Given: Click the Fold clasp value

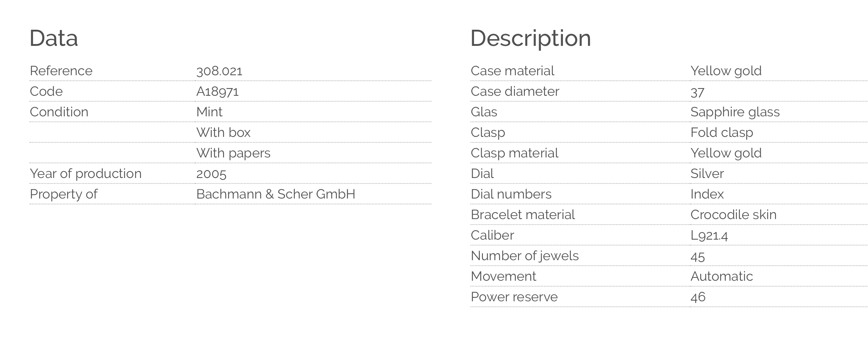Looking at the screenshot, I should [x=722, y=132].
